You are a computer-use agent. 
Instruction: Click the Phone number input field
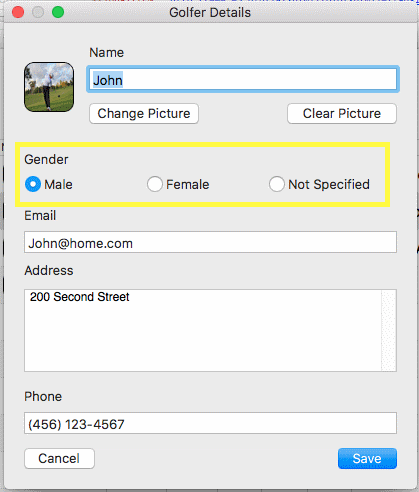pyautogui.click(x=210, y=423)
